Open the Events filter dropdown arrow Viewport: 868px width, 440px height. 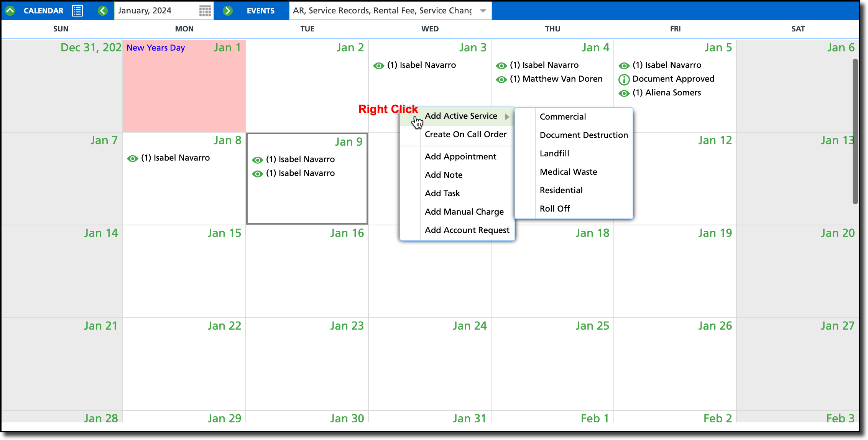[x=483, y=11]
